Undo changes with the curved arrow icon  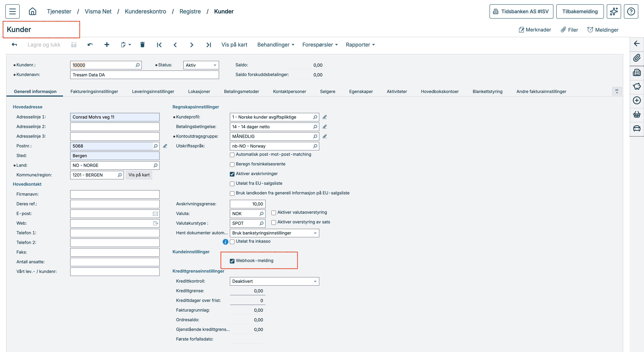pos(90,45)
